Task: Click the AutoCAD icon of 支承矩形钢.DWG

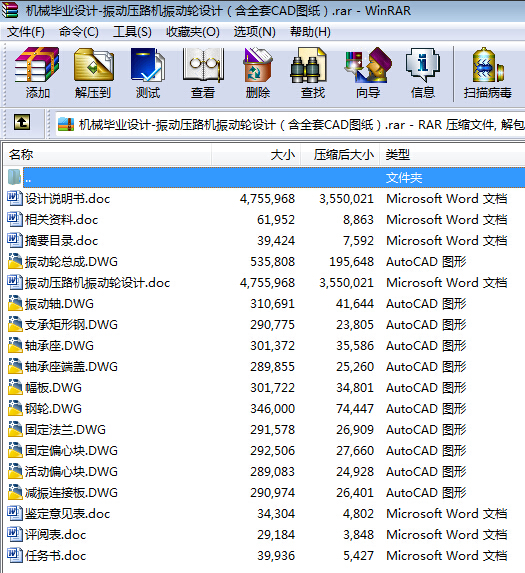Action: click(15, 325)
